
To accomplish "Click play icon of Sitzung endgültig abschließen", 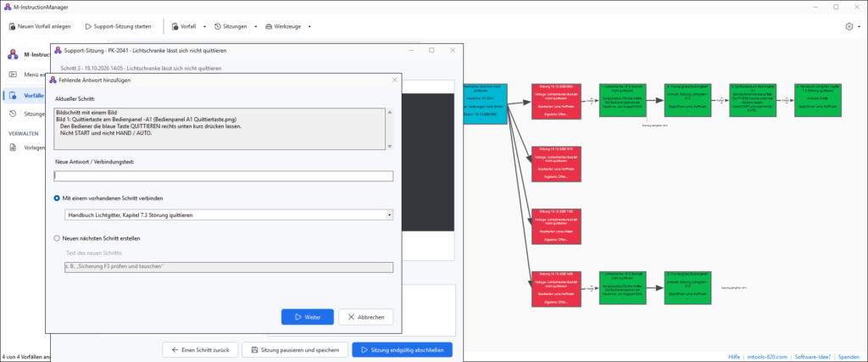I will coord(364,350).
